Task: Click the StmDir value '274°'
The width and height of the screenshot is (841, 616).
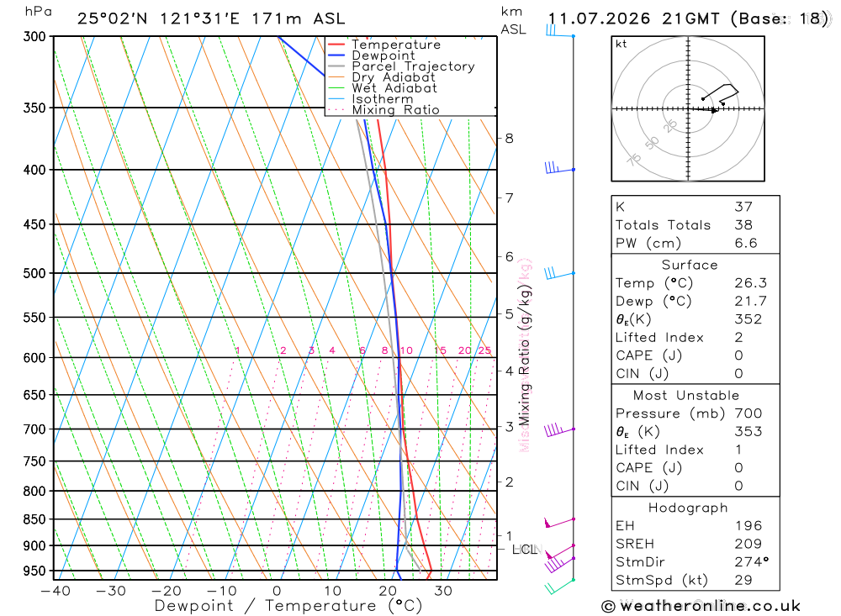Action: (x=751, y=562)
